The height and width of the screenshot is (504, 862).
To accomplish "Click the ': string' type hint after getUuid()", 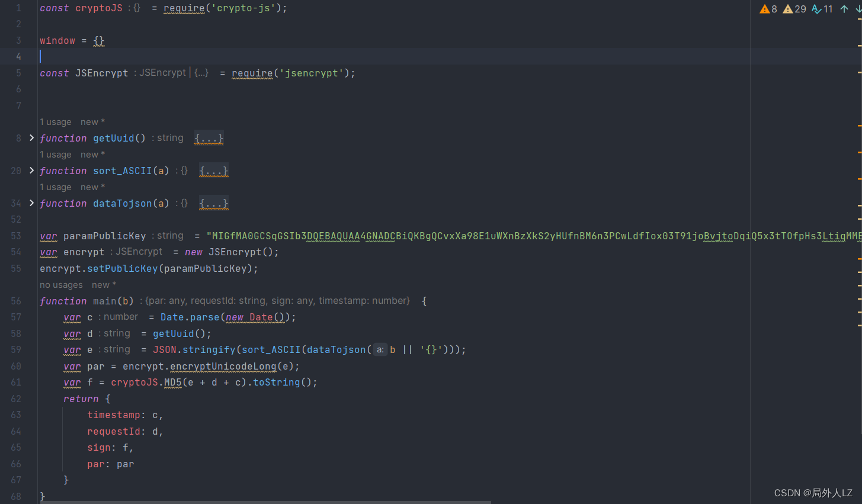I will tap(168, 138).
